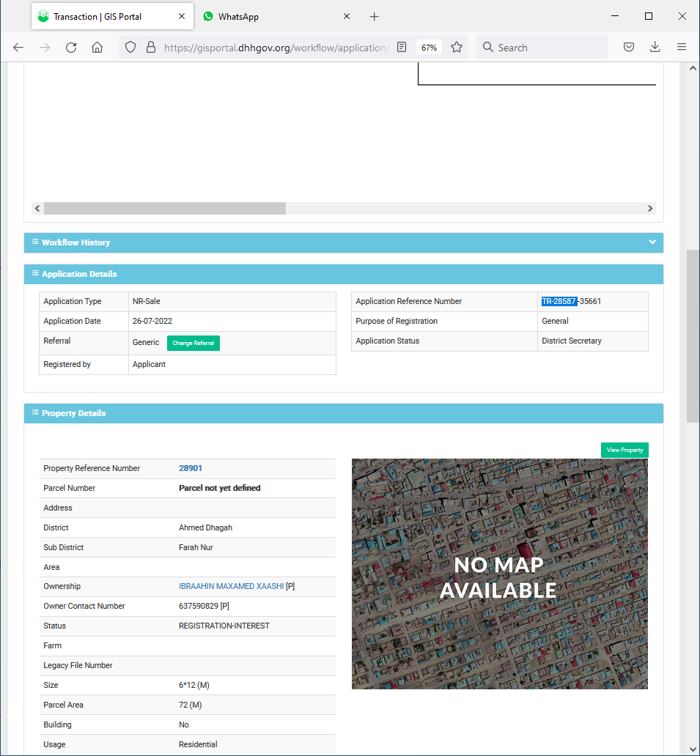This screenshot has height=756, width=700.
Task: Collapse the Property Details header
Action: coord(344,413)
